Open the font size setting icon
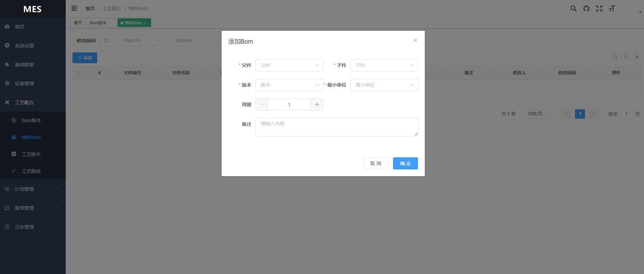The height and width of the screenshot is (274, 644). (x=612, y=8)
